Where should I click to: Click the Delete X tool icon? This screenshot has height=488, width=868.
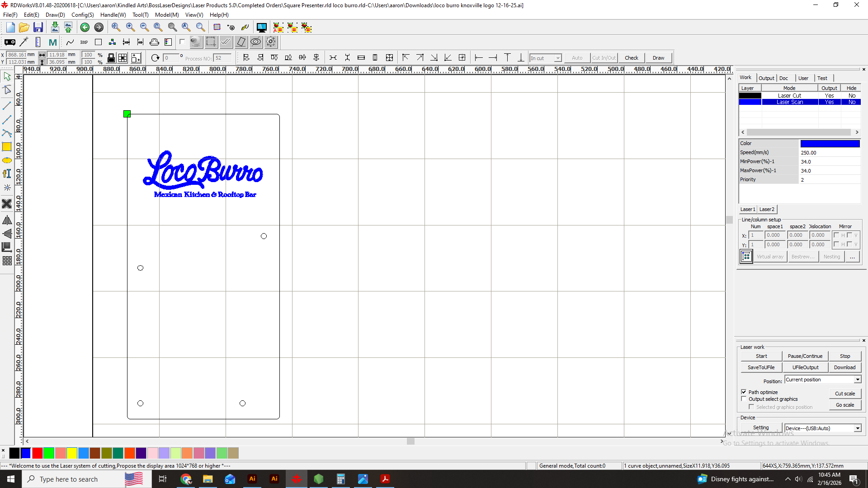click(7, 204)
